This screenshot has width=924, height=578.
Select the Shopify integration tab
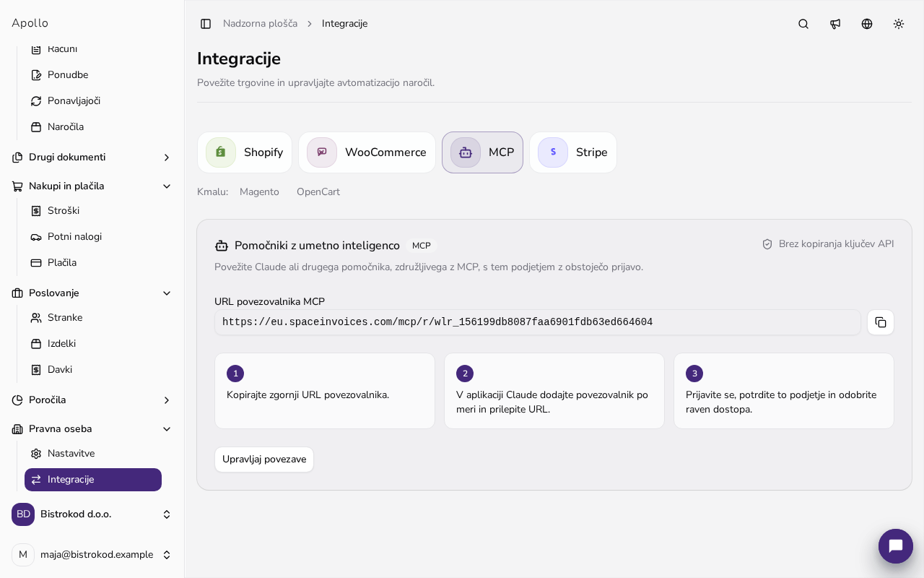245,152
